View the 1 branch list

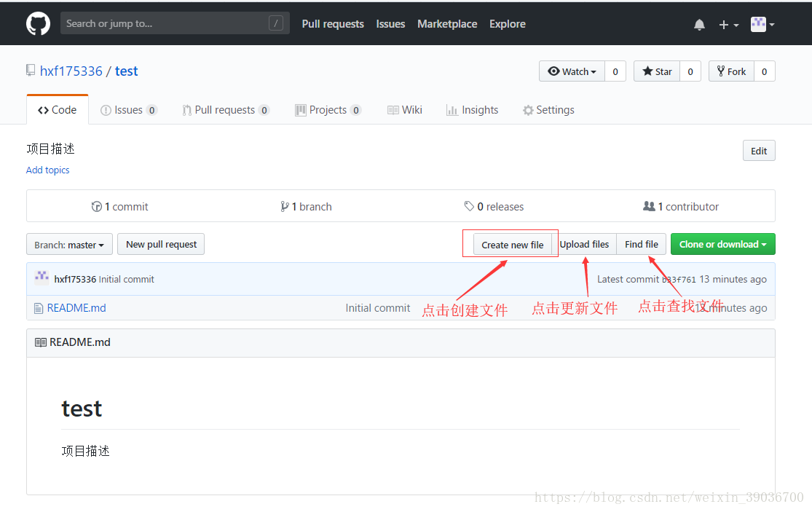pos(306,207)
